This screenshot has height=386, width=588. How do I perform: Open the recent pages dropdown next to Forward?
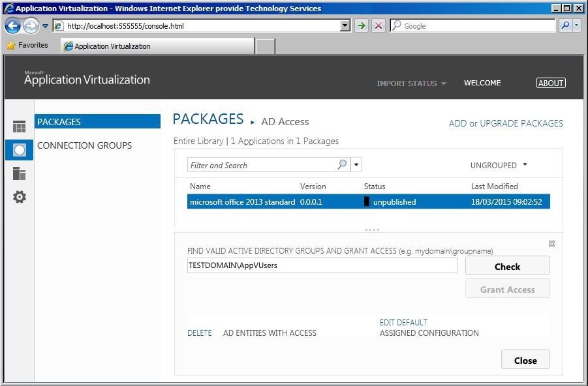click(45, 26)
